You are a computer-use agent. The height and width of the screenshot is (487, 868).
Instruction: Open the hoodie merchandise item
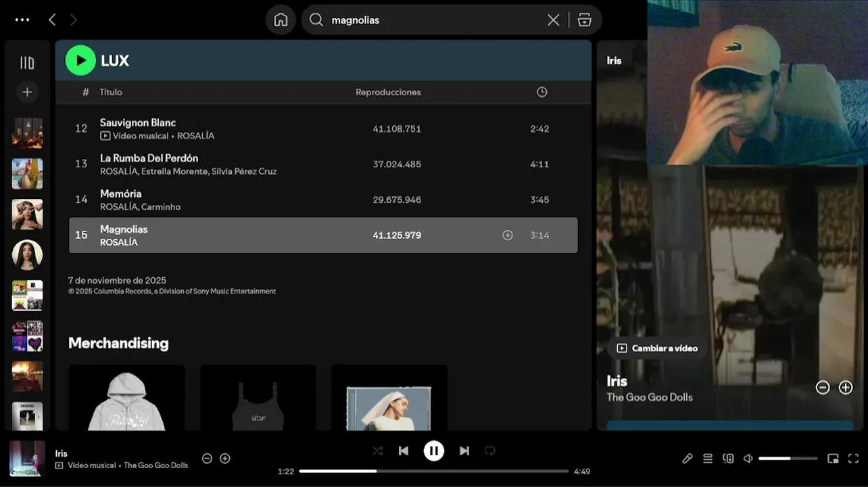[x=126, y=398]
